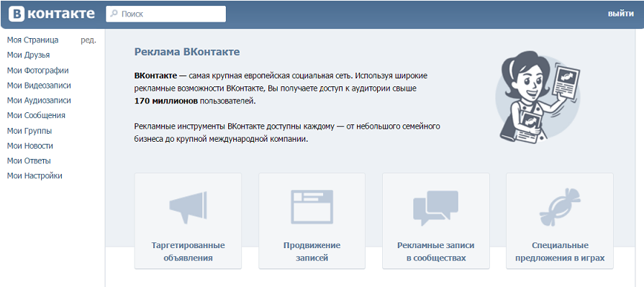This screenshot has height=287, width=644.
Task: Open Мои Новости in sidebar
Action: pyautogui.click(x=30, y=146)
